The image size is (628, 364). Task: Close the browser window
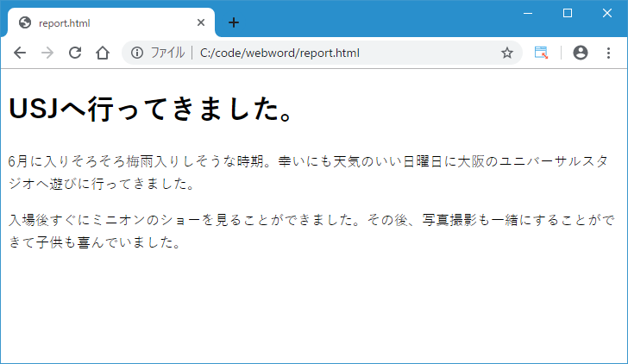pos(607,13)
